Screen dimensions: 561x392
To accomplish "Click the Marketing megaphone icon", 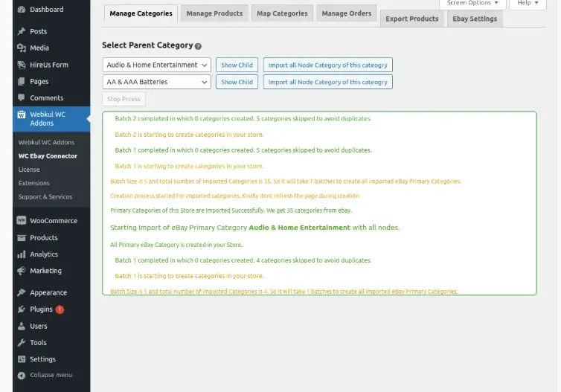I will 22,271.
